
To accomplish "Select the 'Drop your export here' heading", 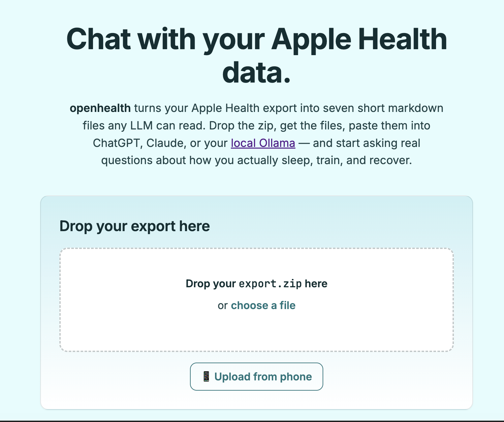I will [135, 226].
